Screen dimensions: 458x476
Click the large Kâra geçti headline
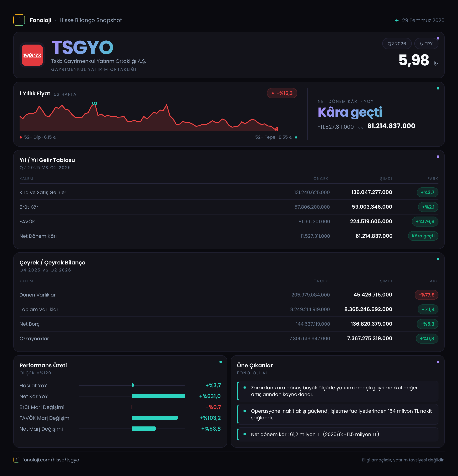[x=350, y=112]
